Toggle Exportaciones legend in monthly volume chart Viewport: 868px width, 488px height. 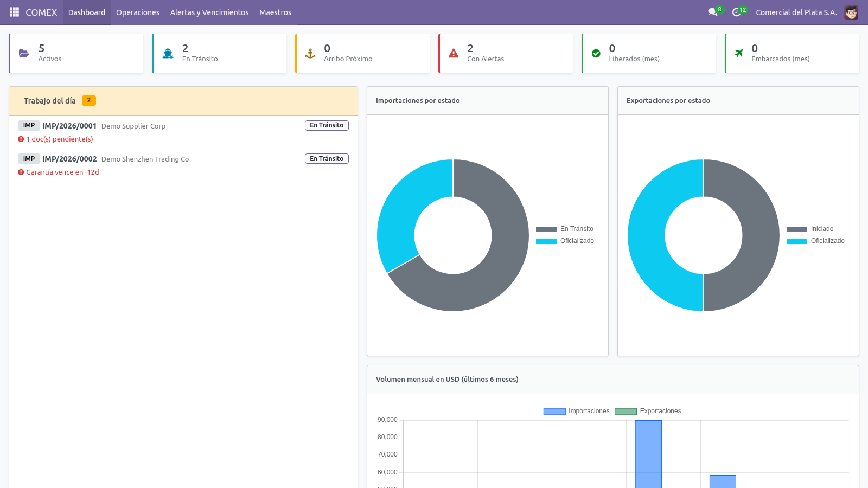click(648, 411)
